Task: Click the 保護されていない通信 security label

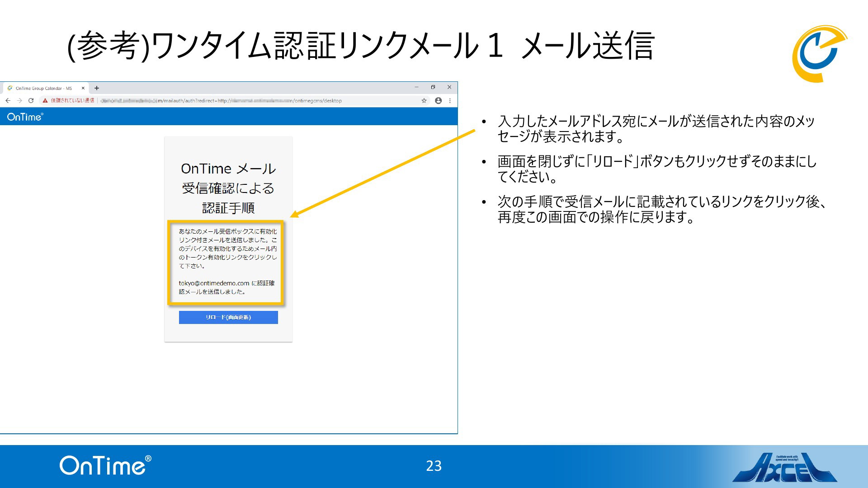Action: pyautogui.click(x=72, y=101)
